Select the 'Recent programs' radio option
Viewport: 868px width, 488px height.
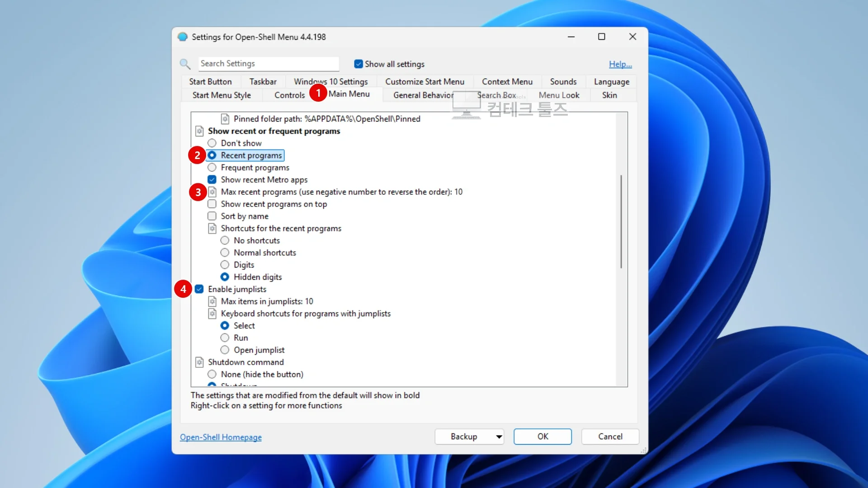click(x=212, y=155)
